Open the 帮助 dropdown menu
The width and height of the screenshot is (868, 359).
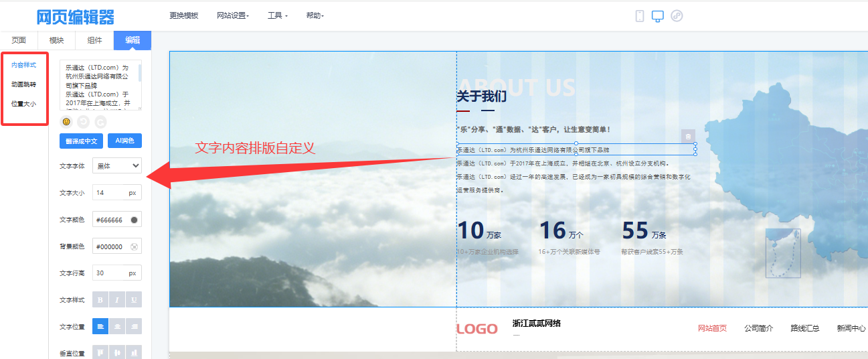click(315, 15)
